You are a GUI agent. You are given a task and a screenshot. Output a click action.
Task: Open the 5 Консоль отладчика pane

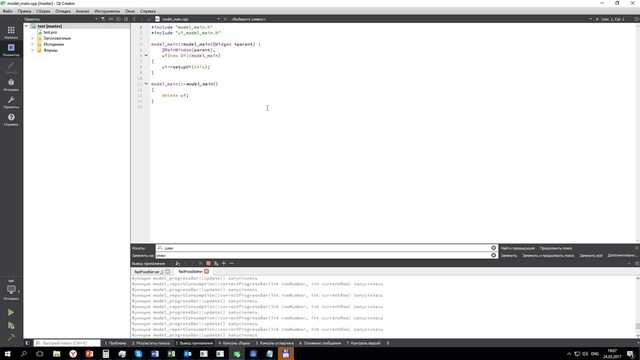click(x=275, y=343)
